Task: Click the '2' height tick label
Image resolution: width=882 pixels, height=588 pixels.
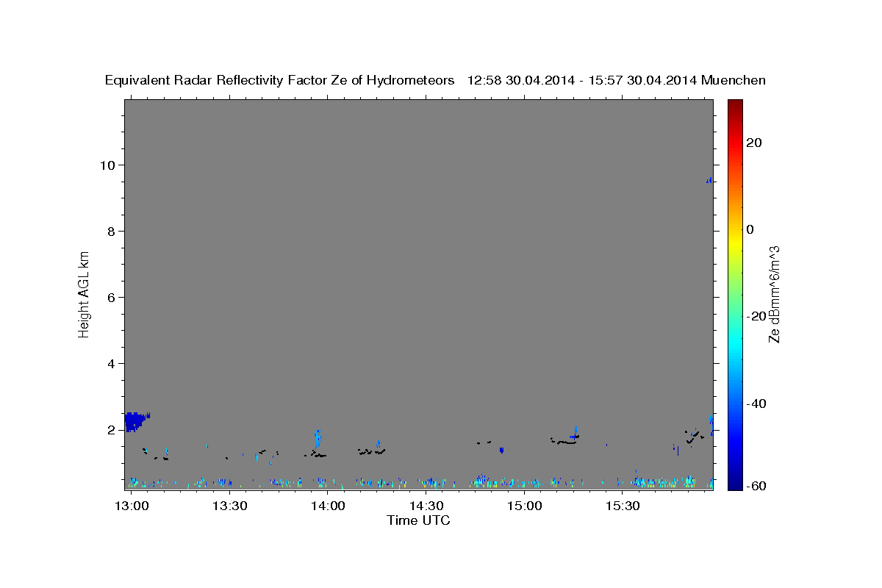Action: [112, 430]
